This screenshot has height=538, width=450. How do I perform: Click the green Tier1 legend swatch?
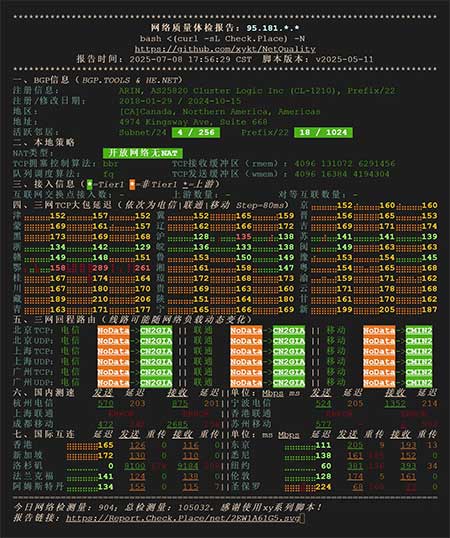(90, 184)
